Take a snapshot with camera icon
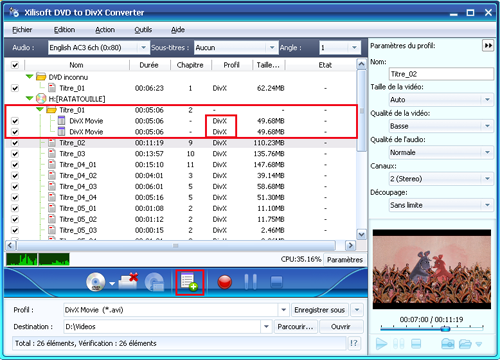This screenshot has height=360, width=500. click(x=448, y=343)
